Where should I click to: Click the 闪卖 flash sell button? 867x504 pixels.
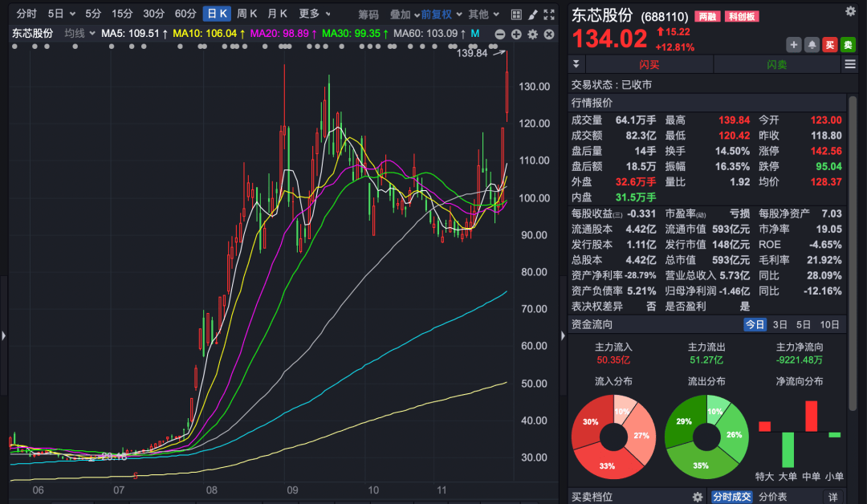tap(777, 63)
